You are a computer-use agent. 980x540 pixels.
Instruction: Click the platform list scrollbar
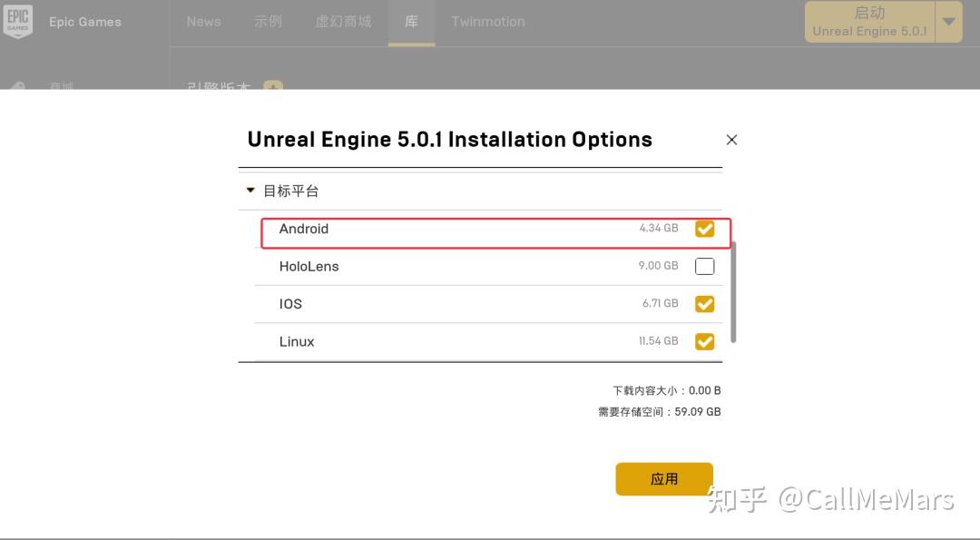[733, 292]
